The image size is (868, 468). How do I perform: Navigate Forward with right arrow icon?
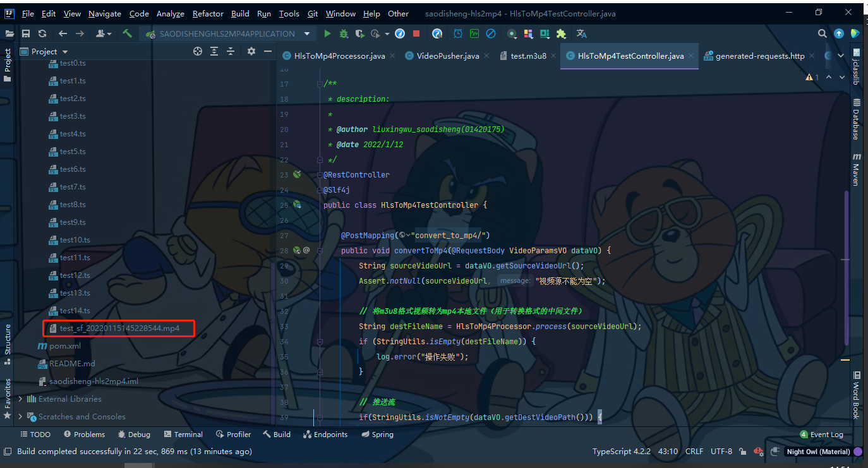[80, 33]
